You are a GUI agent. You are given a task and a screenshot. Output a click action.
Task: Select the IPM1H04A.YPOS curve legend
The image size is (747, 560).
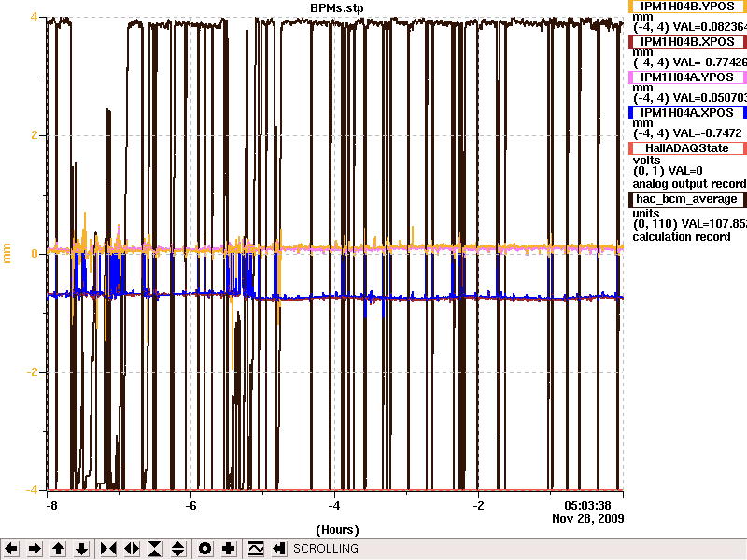[687, 77]
